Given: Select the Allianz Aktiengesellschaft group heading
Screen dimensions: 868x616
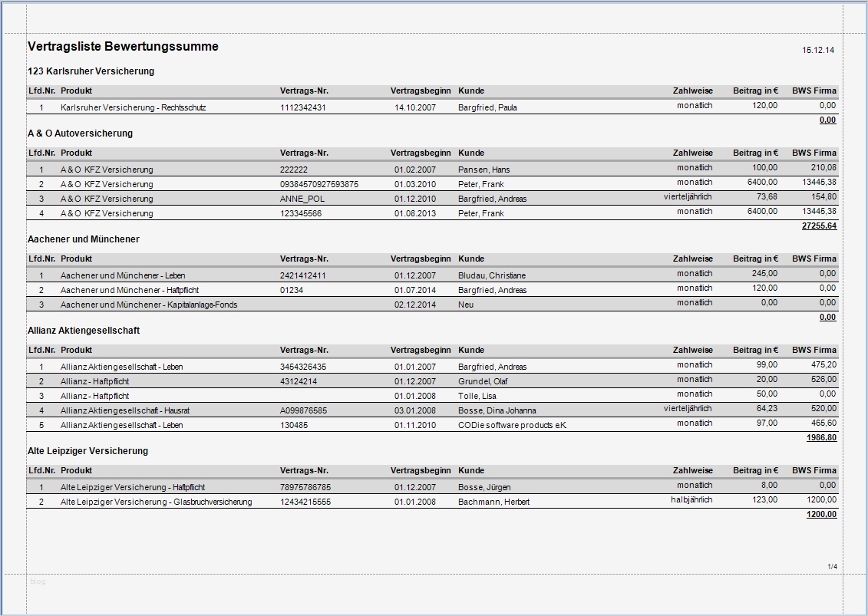Looking at the screenshot, I should point(84,331).
